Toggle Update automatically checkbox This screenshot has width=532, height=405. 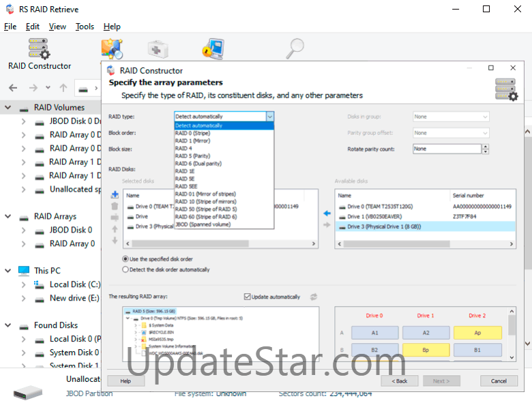coord(247,297)
